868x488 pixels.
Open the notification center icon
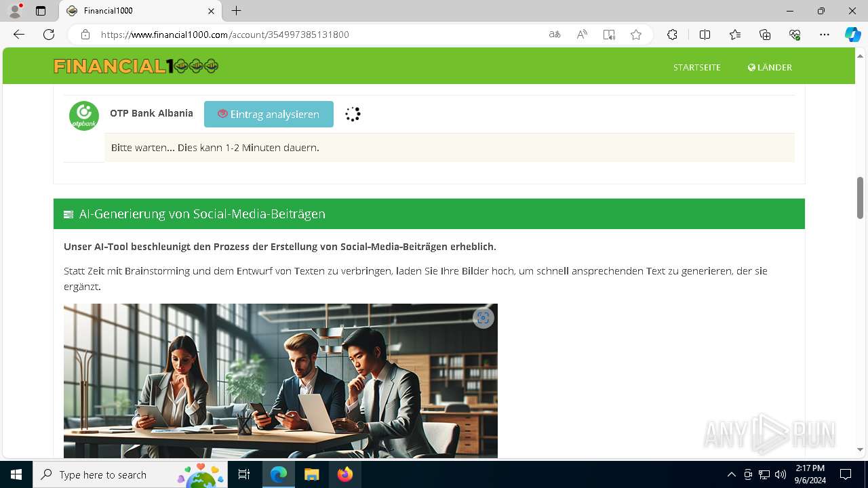coord(846,474)
